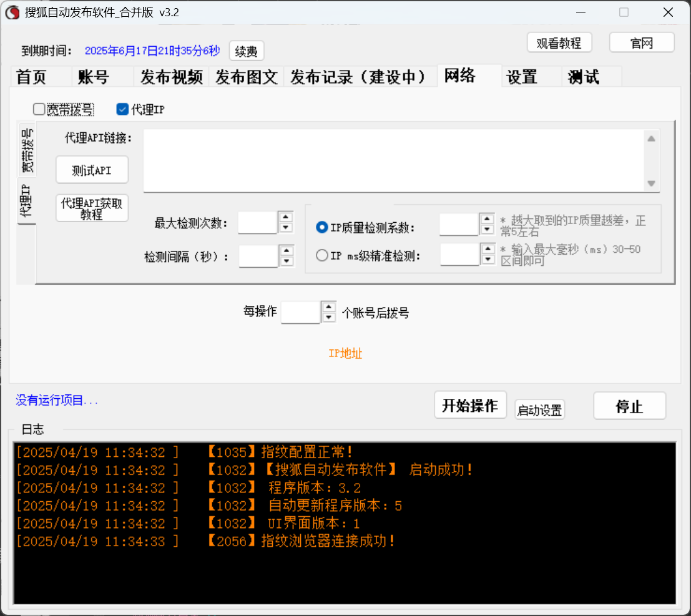This screenshot has width=691, height=616.
Task: Click the Sohu app logo icon in title bar
Action: pos(12,12)
